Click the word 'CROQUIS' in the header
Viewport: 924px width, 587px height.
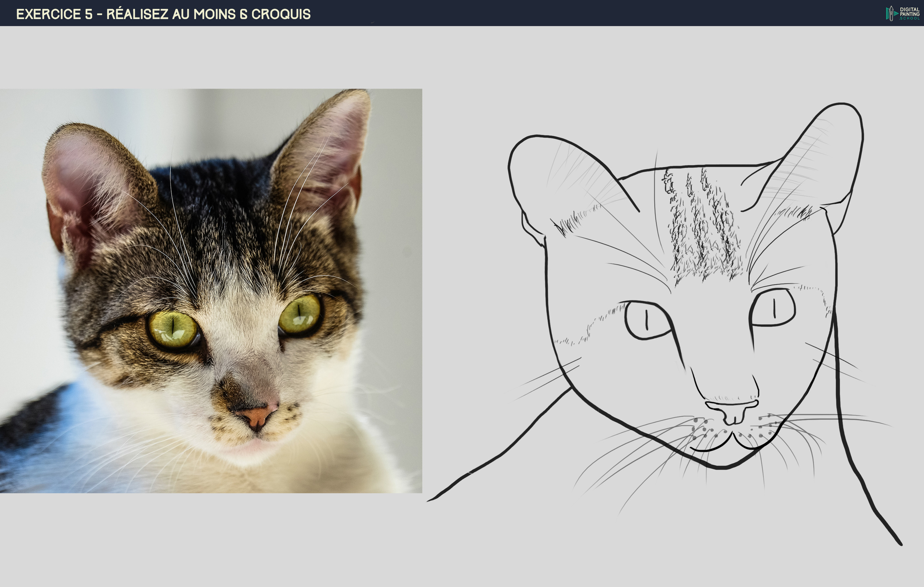coord(281,14)
